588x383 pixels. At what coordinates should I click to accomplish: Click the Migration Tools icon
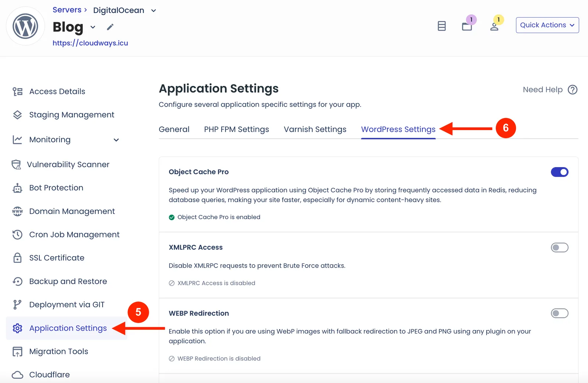click(17, 352)
